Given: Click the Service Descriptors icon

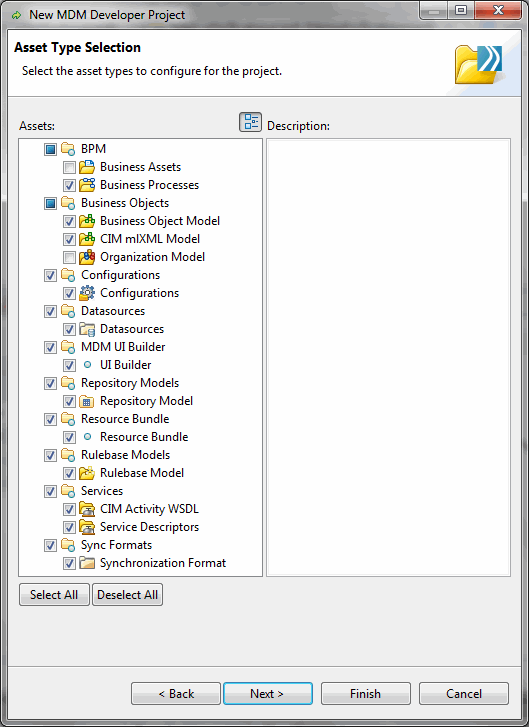Looking at the screenshot, I should coord(87,527).
